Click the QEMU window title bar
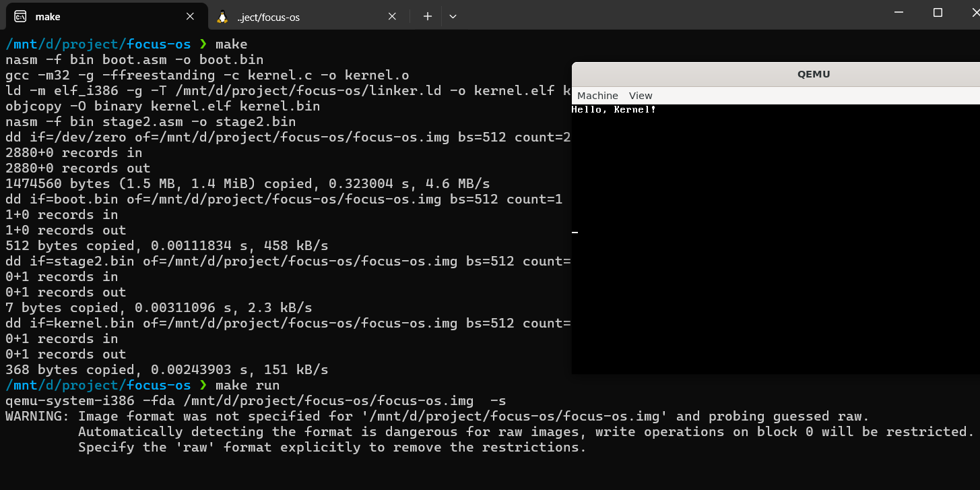980x490 pixels. [775, 74]
